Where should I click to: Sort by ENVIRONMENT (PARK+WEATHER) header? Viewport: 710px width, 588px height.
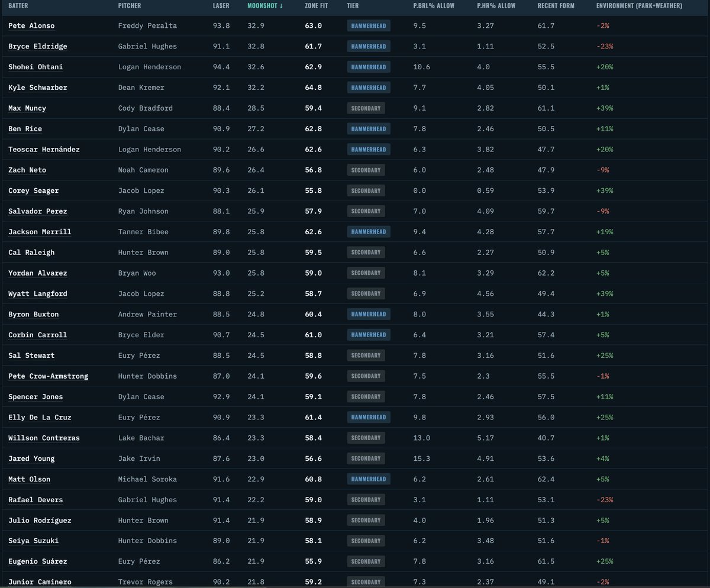tap(639, 6)
